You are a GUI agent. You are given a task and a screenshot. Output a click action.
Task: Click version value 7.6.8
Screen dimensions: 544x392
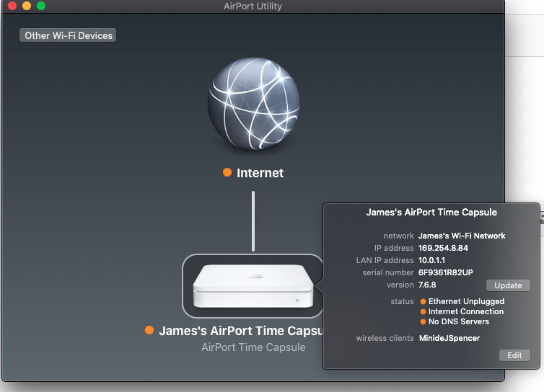[427, 285]
